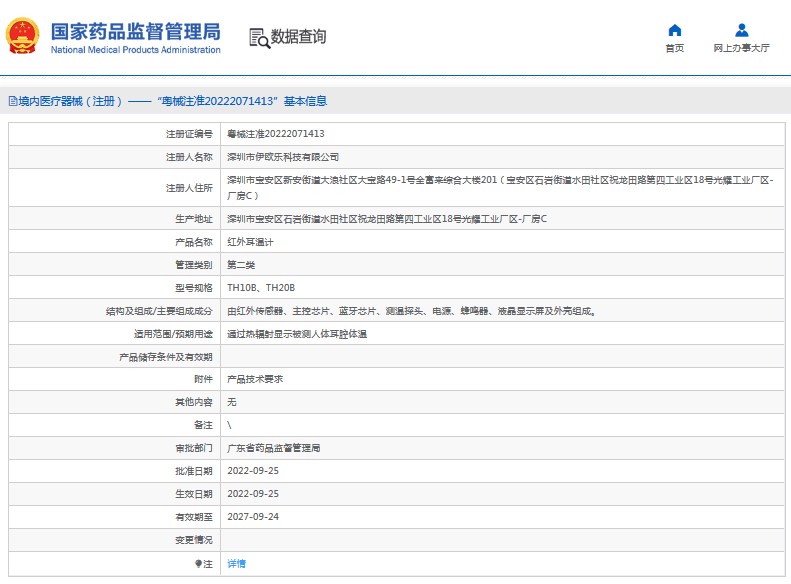Select 批准日期 value 2022-09-25
This screenshot has width=791, height=584.
pyautogui.click(x=253, y=471)
